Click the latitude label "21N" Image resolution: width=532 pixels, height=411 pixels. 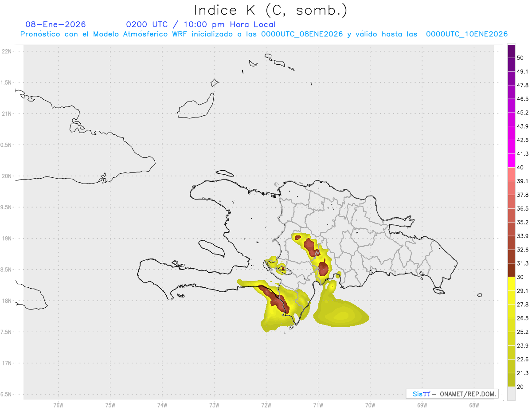(x=7, y=114)
